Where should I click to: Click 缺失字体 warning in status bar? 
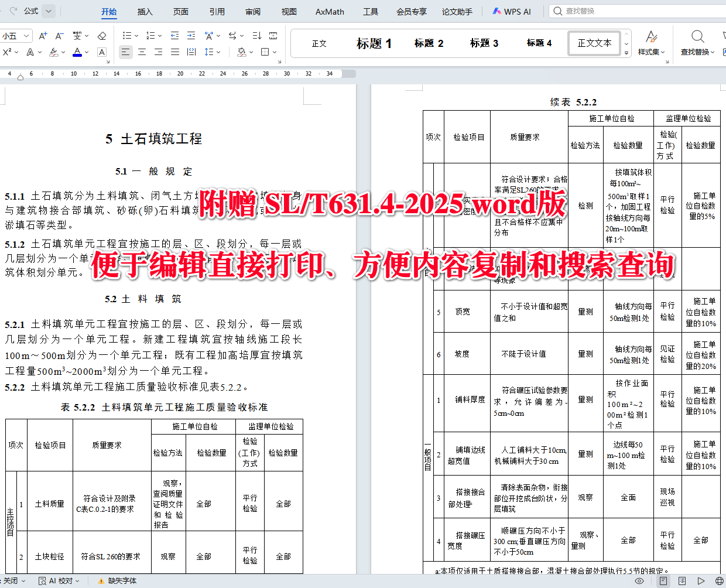[x=117, y=581]
